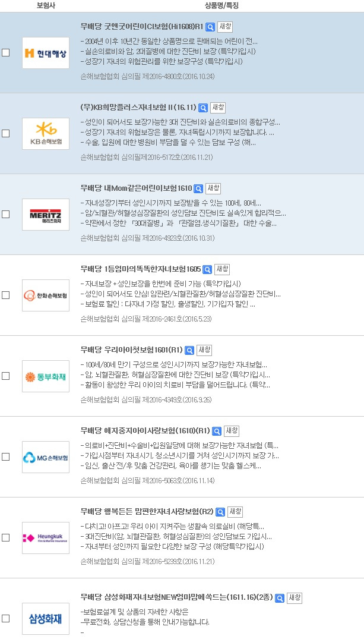
Task: Click the KB손해보험 company logo
Action: 46,134
